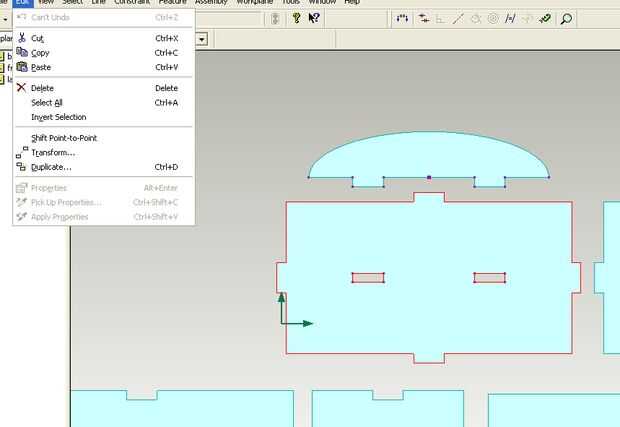Viewport: 620px width, 427px height.
Task: Click the Ctrl+D shortcut text
Action: pyautogui.click(x=166, y=167)
